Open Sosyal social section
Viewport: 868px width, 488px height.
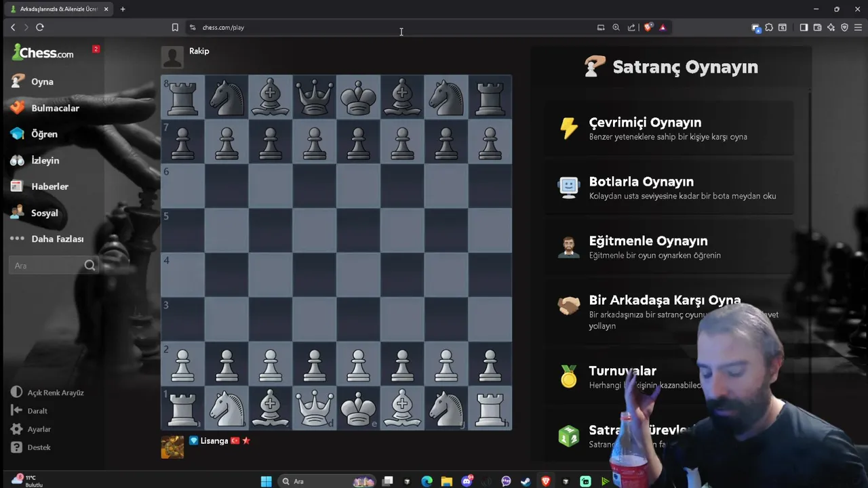35,213
